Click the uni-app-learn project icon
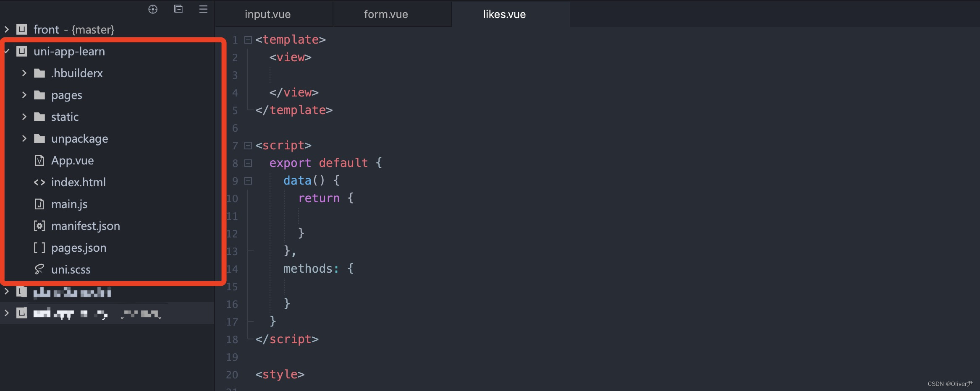Image resolution: width=980 pixels, height=391 pixels. [22, 51]
